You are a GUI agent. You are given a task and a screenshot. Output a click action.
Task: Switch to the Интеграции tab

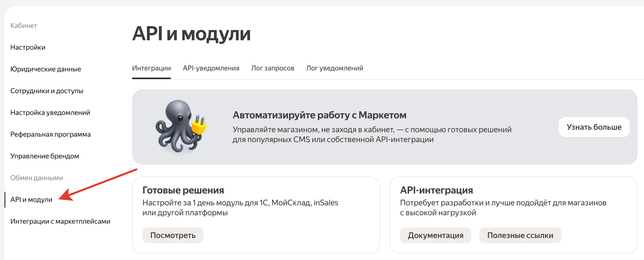tap(151, 68)
